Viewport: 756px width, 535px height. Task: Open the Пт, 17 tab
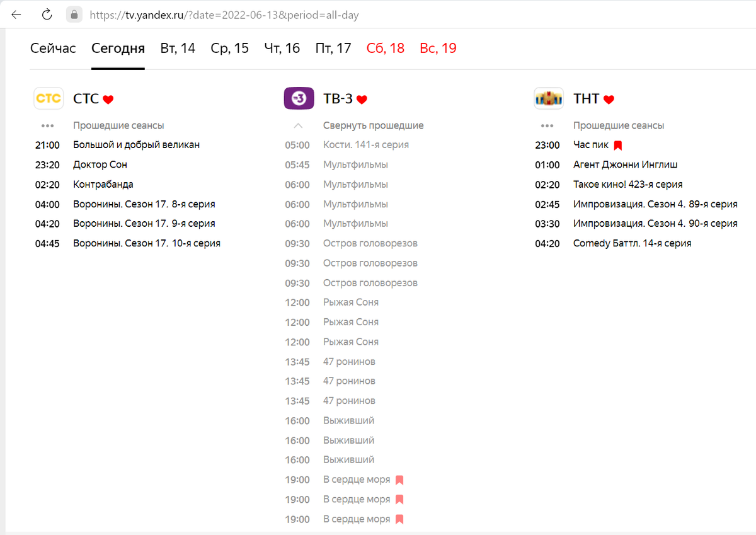(x=333, y=49)
